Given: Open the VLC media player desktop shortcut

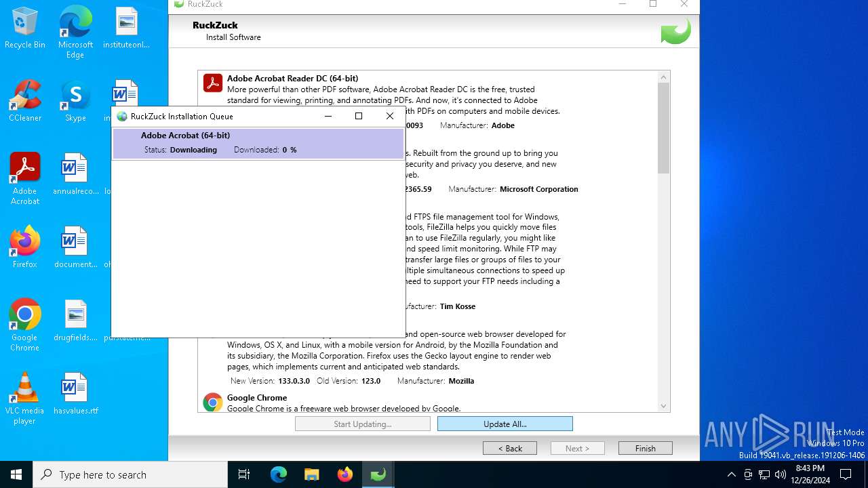Looking at the screenshot, I should [25, 399].
